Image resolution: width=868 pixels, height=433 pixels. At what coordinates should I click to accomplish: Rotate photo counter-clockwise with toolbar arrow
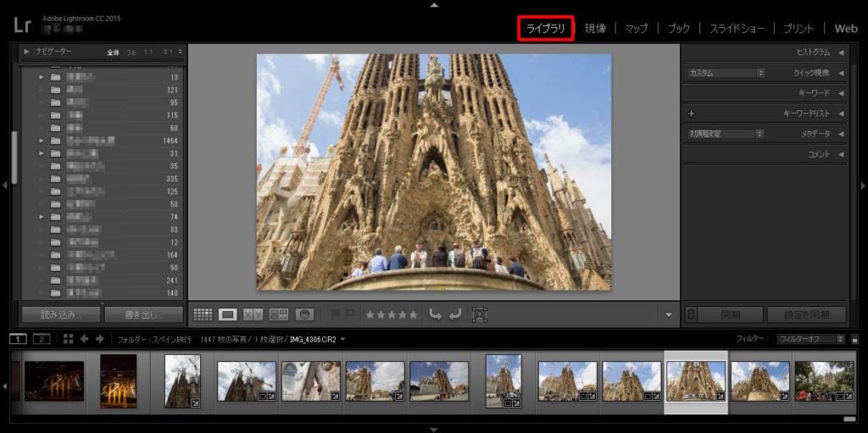tap(436, 314)
